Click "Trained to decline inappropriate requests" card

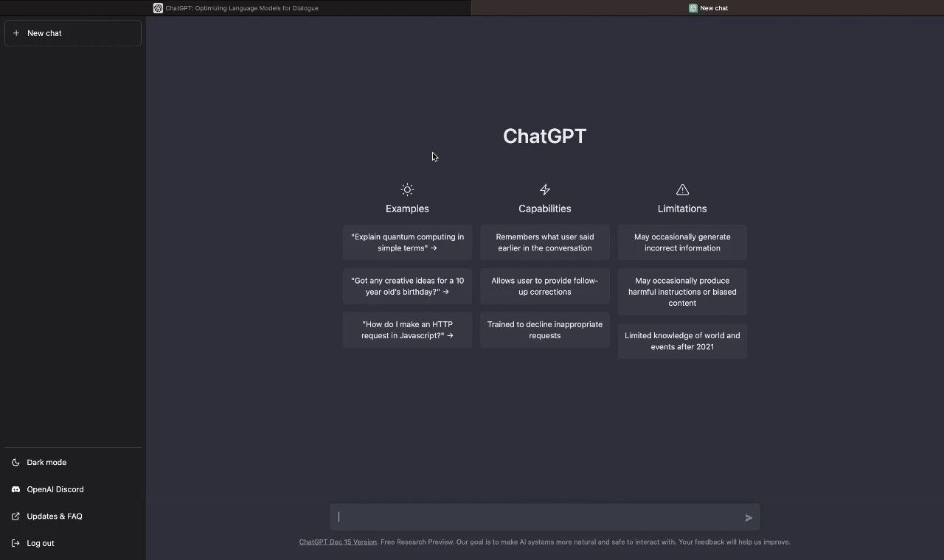coord(545,330)
